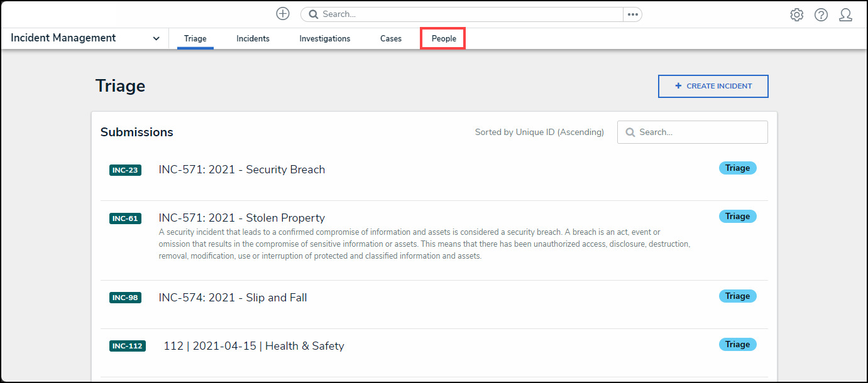868x383 pixels.
Task: Open the Slip and Fall submission
Action: pyautogui.click(x=233, y=298)
